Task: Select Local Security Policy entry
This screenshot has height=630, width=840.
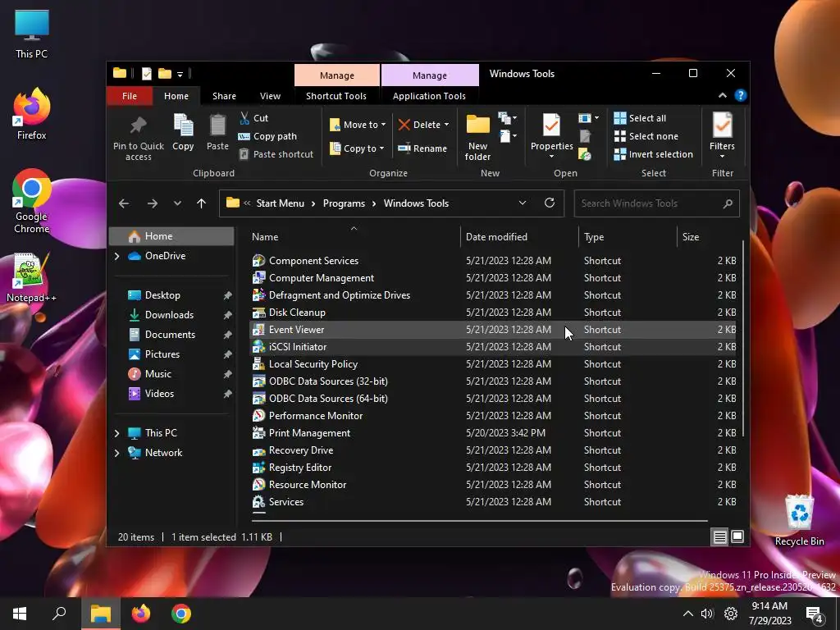Action: coord(493,363)
